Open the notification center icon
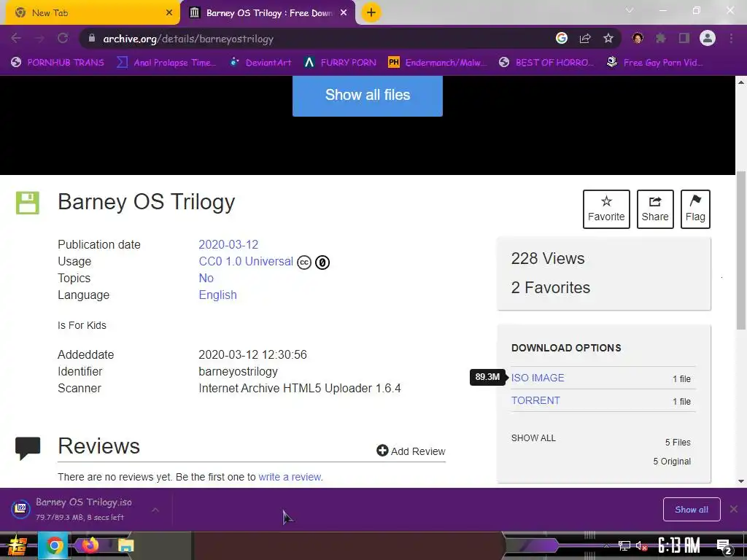The height and width of the screenshot is (560, 747). [x=724, y=546]
